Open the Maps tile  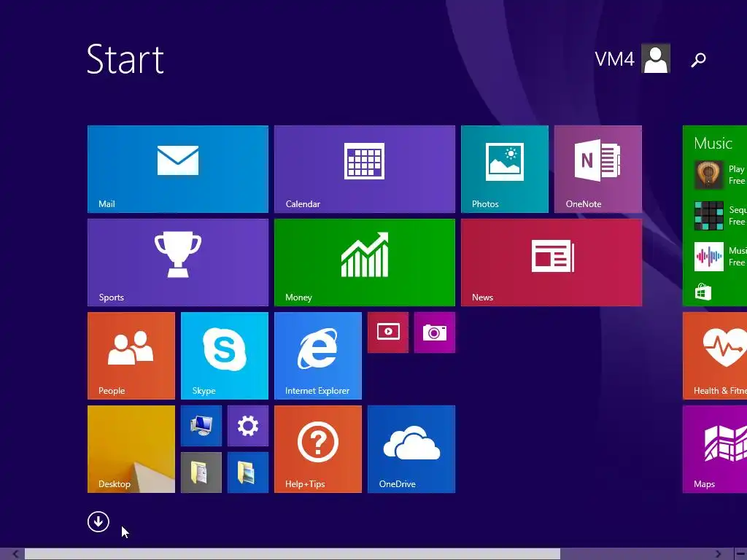715,449
